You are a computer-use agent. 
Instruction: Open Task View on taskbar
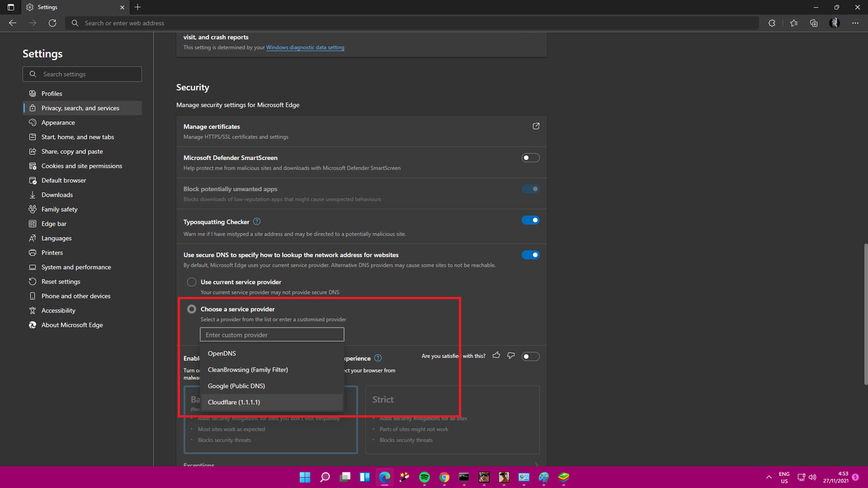pos(344,477)
